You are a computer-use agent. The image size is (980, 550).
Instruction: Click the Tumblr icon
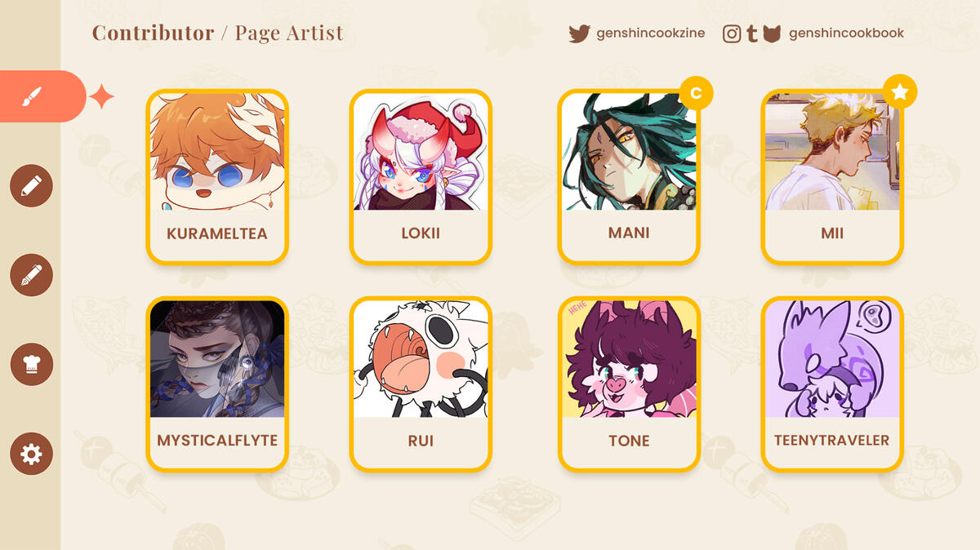pyautogui.click(x=752, y=33)
